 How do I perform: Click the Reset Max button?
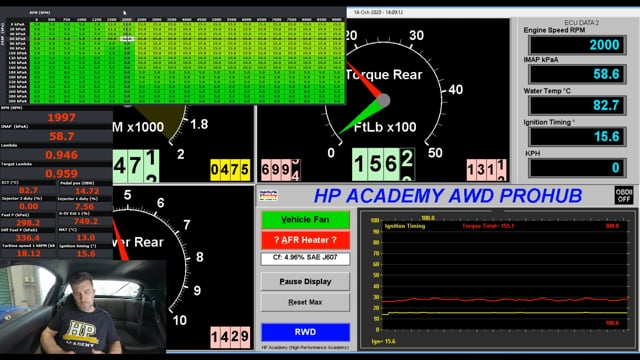point(305,302)
